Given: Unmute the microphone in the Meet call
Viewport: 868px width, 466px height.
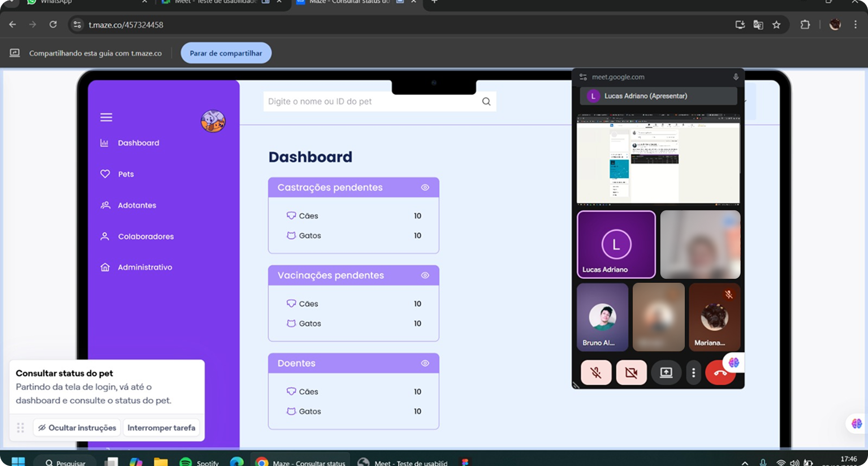Looking at the screenshot, I should tap(596, 372).
